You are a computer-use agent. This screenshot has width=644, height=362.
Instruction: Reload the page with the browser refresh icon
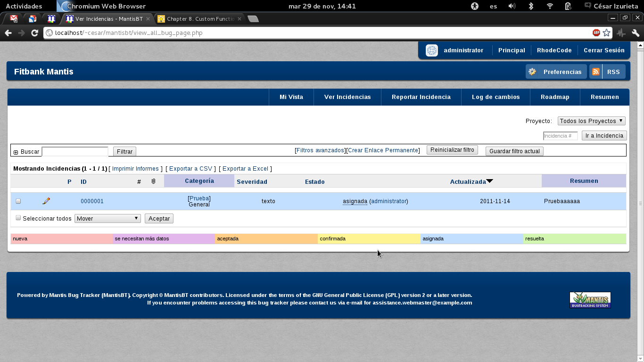pos(34,33)
